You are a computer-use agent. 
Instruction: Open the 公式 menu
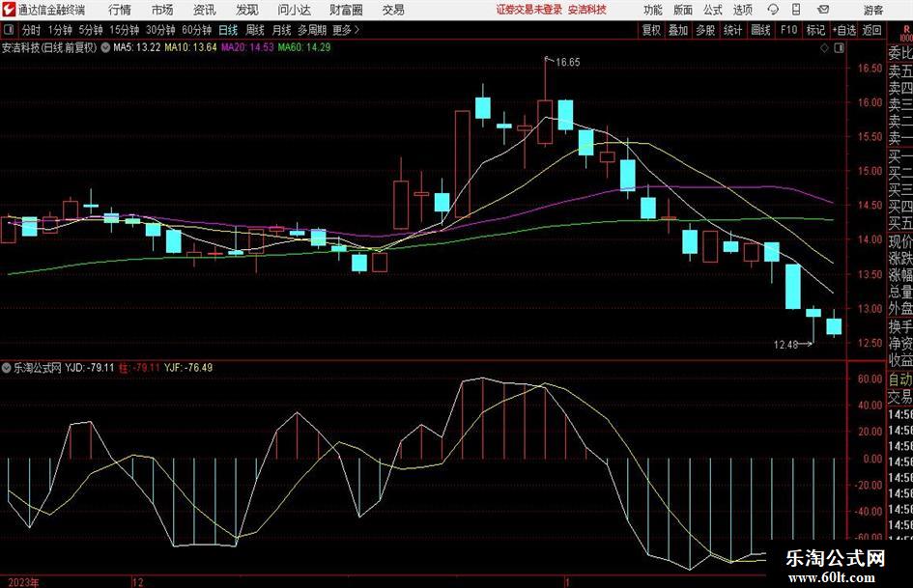pos(713,10)
